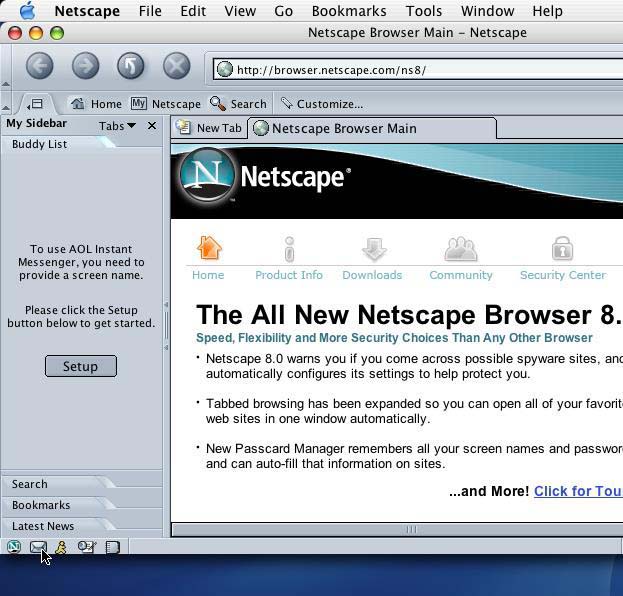Screen dimensions: 623x596
Task: Click the 'Speed, Flexibility and More Security Choices' subtitle
Action: [x=394, y=338]
